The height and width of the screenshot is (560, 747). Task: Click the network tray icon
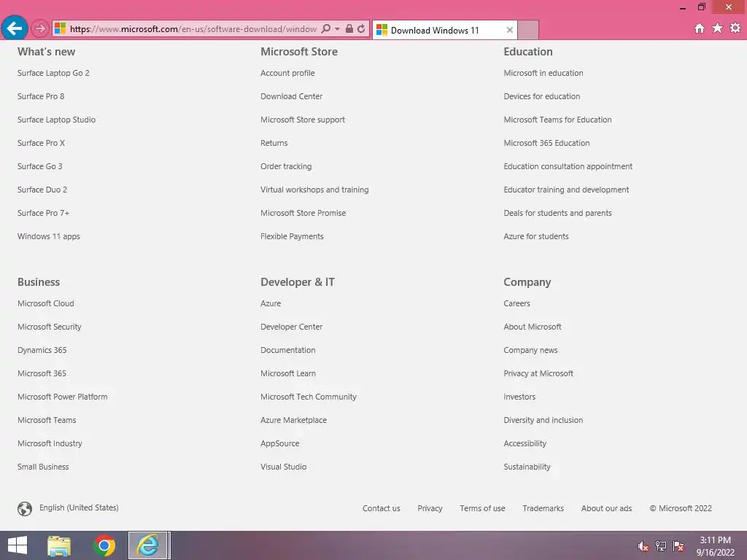(661, 546)
